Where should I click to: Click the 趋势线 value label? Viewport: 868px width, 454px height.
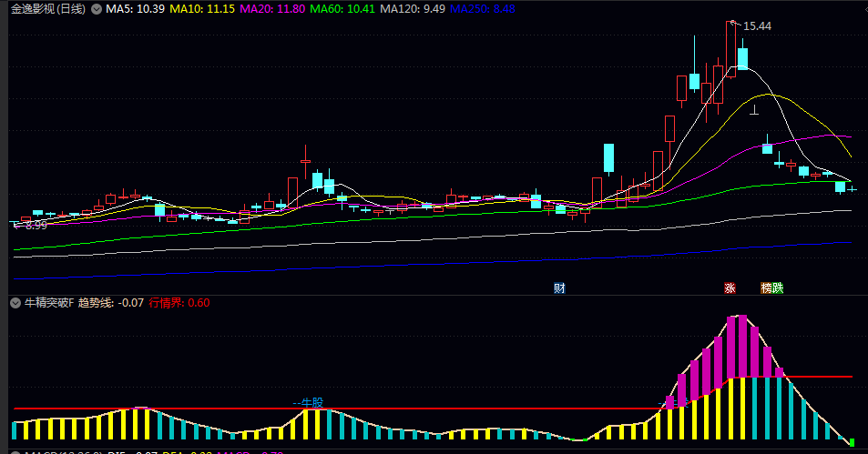(x=111, y=303)
